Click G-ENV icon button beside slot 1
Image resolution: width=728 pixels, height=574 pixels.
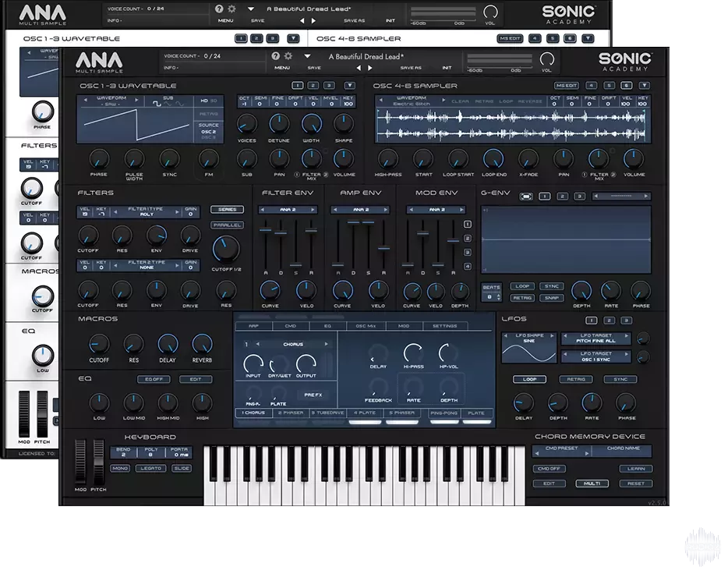pyautogui.click(x=526, y=197)
